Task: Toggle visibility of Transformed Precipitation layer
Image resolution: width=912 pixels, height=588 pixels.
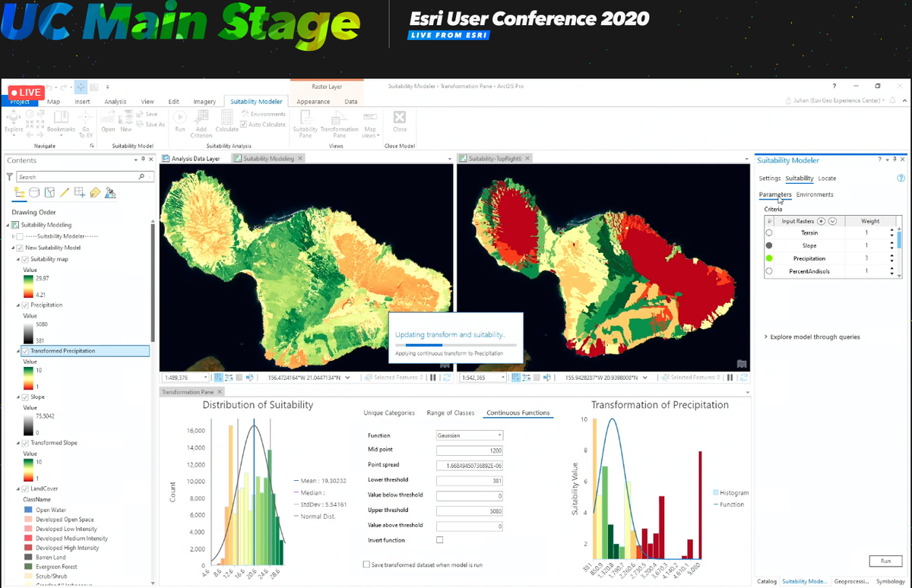Action: click(x=25, y=351)
